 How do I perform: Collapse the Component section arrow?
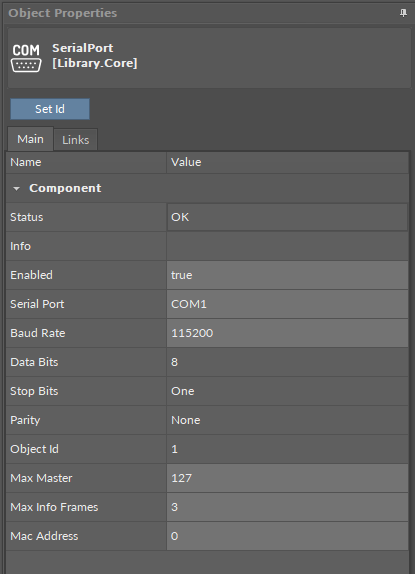tap(16, 189)
